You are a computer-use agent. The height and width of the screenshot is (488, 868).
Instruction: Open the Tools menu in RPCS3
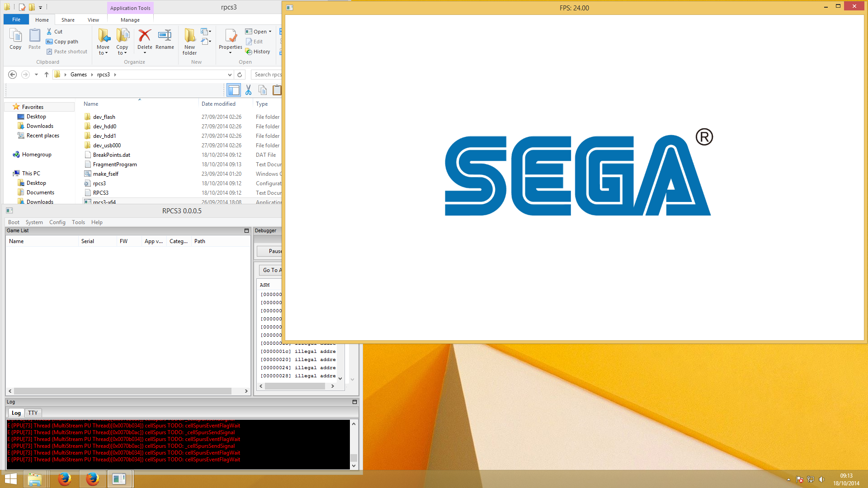point(78,222)
